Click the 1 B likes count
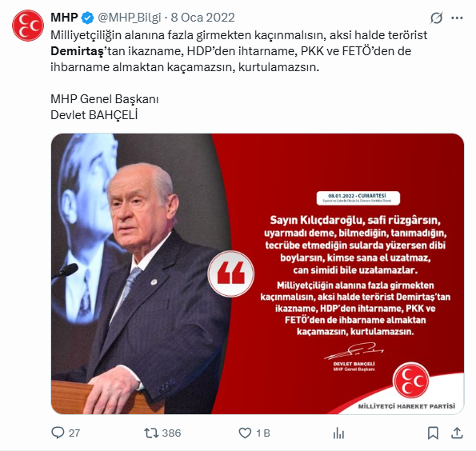476x451 pixels. pyautogui.click(x=263, y=433)
